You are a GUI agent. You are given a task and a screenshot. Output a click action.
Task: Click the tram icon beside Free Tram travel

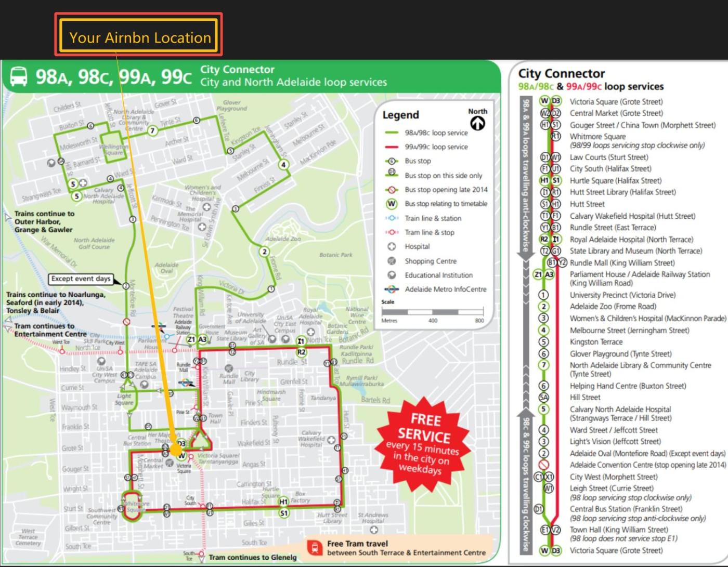coord(314,548)
